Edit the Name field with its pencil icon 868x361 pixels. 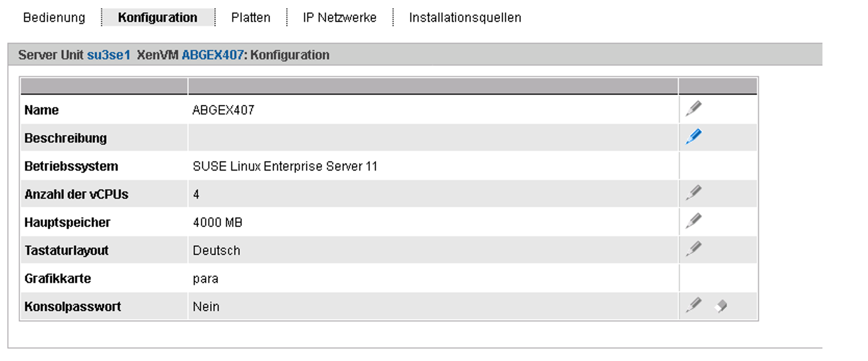coord(693,109)
